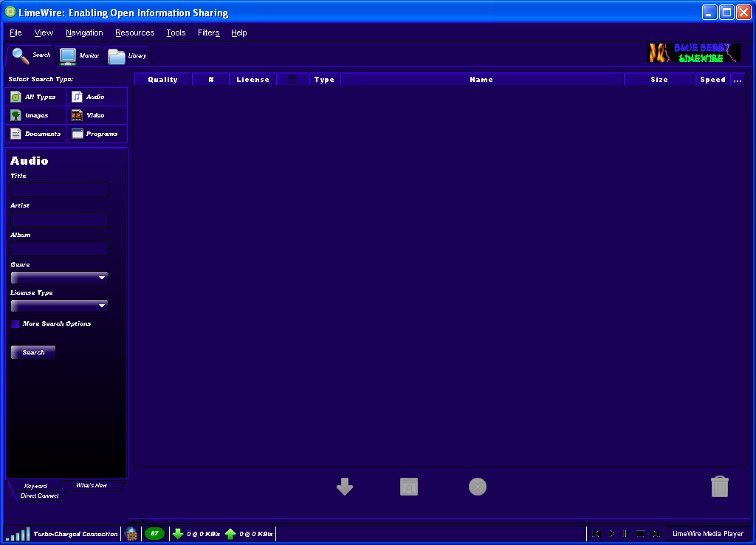Screen dimensions: 756x545
Task: Sort results by Speed column
Action: 712,80
